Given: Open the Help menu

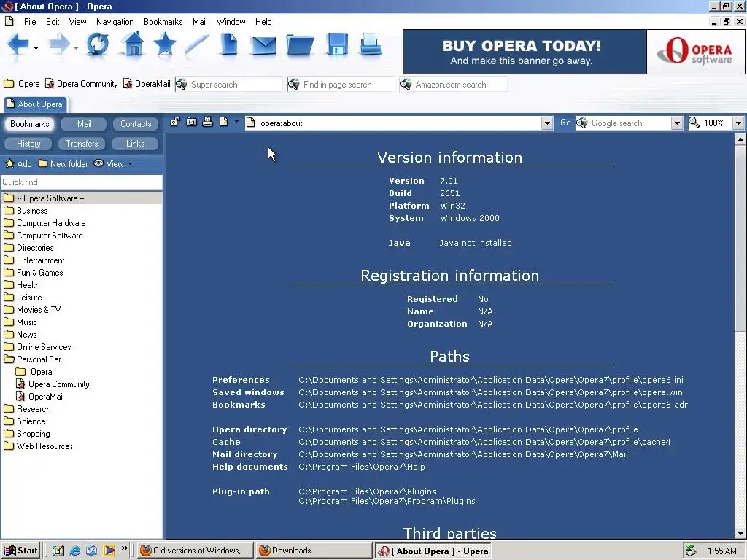Looking at the screenshot, I should (263, 21).
